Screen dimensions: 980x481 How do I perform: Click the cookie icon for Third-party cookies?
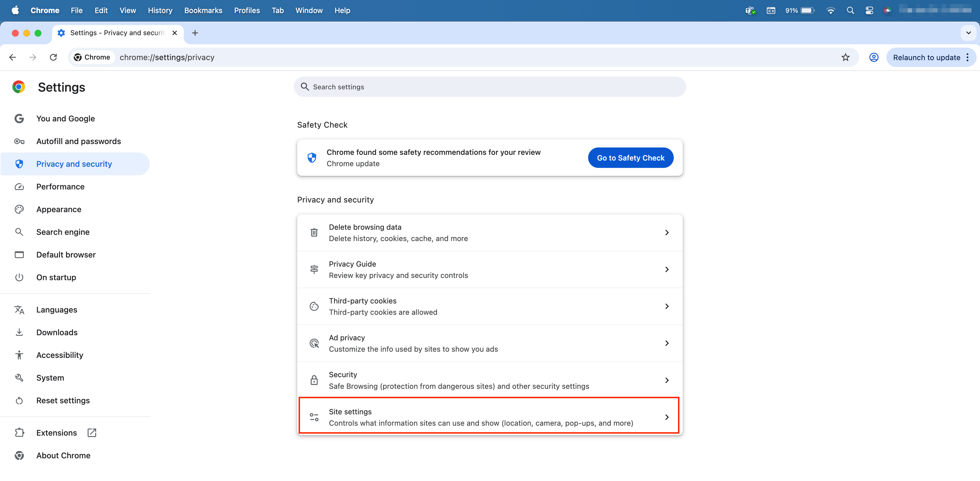tap(314, 306)
